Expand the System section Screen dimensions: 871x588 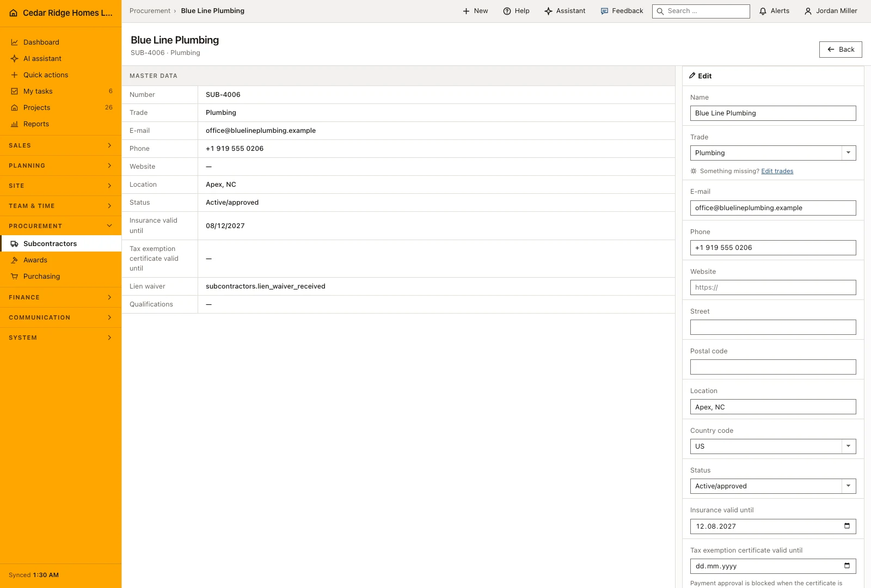pos(60,338)
